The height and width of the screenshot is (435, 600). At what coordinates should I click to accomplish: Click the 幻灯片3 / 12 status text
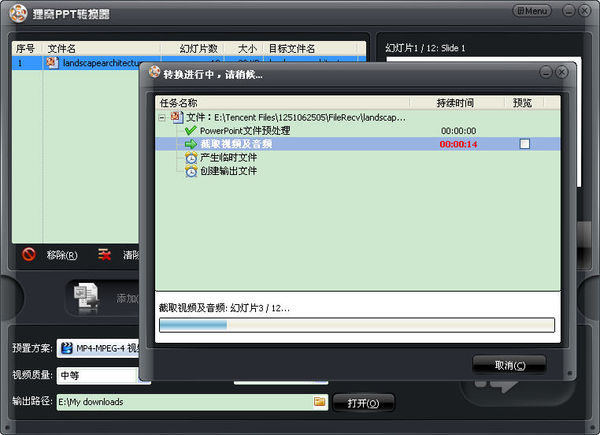pyautogui.click(x=260, y=308)
